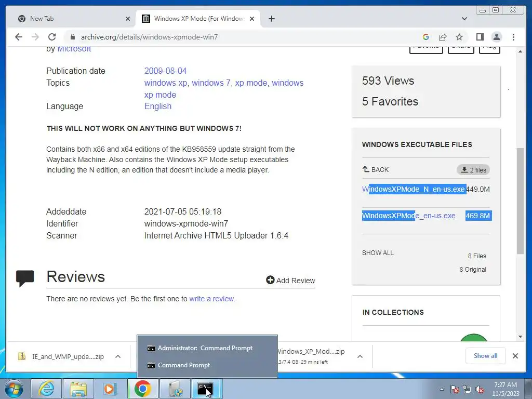Open Windows Media Player from taskbar

(x=110, y=389)
